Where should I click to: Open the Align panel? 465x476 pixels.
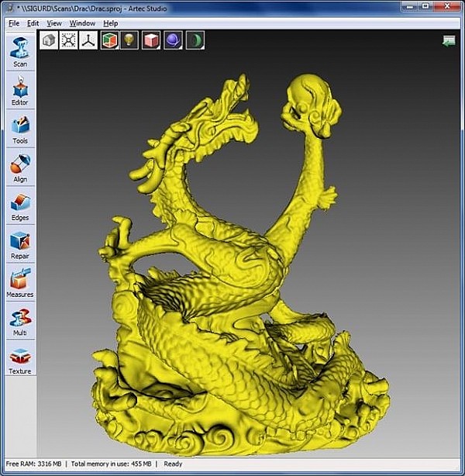(x=20, y=167)
